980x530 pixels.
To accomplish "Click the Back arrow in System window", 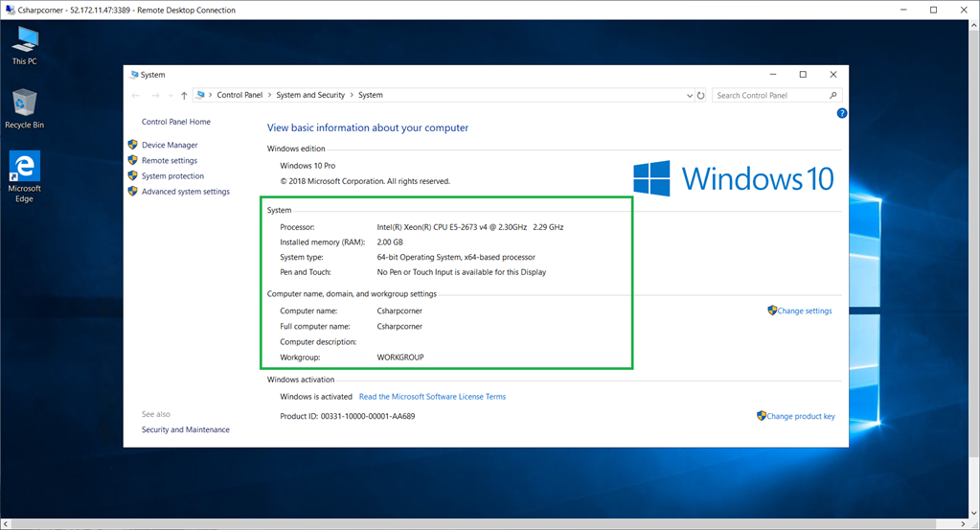I will pyautogui.click(x=136, y=95).
